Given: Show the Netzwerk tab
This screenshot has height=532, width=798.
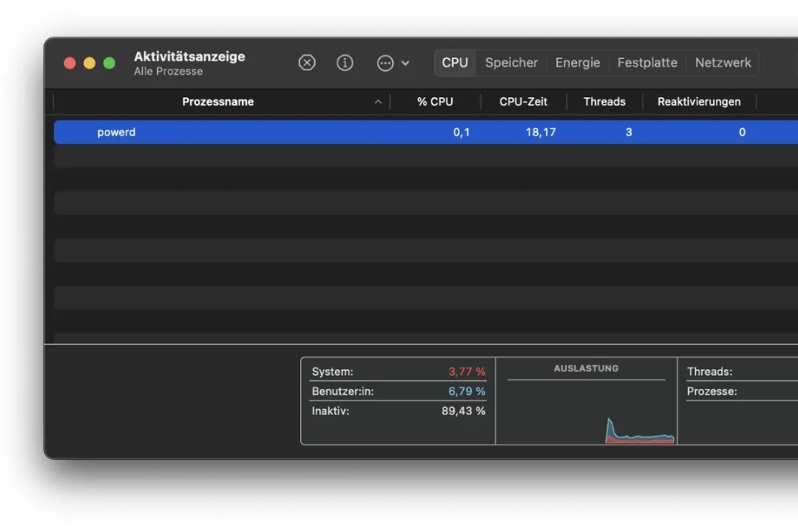Looking at the screenshot, I should (723, 62).
